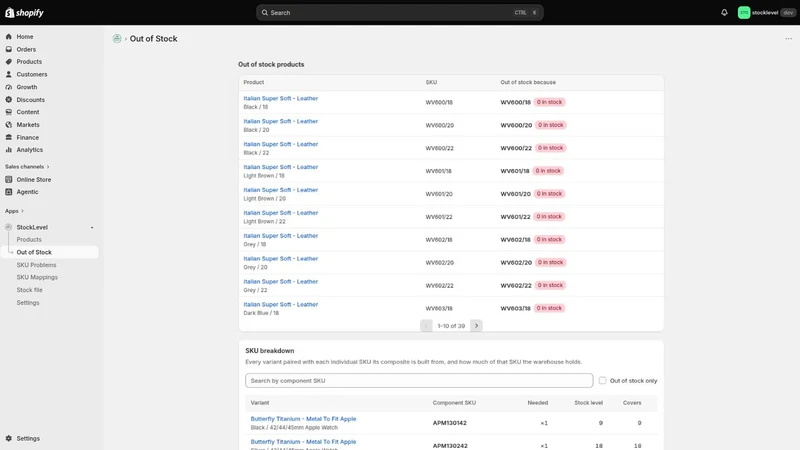Click the Online Store icon
Viewport: 800px width, 450px height.
9,180
